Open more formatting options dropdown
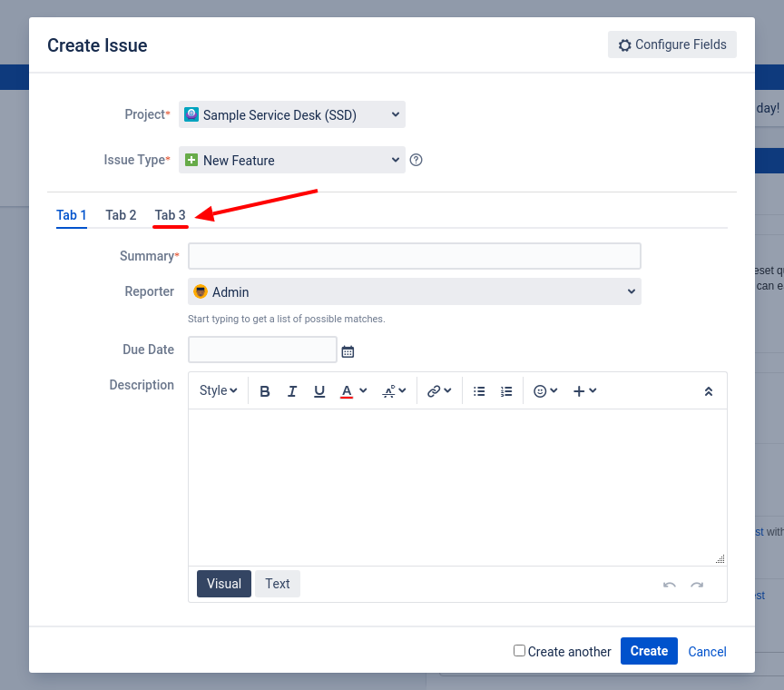The height and width of the screenshot is (690, 784). 394,391
